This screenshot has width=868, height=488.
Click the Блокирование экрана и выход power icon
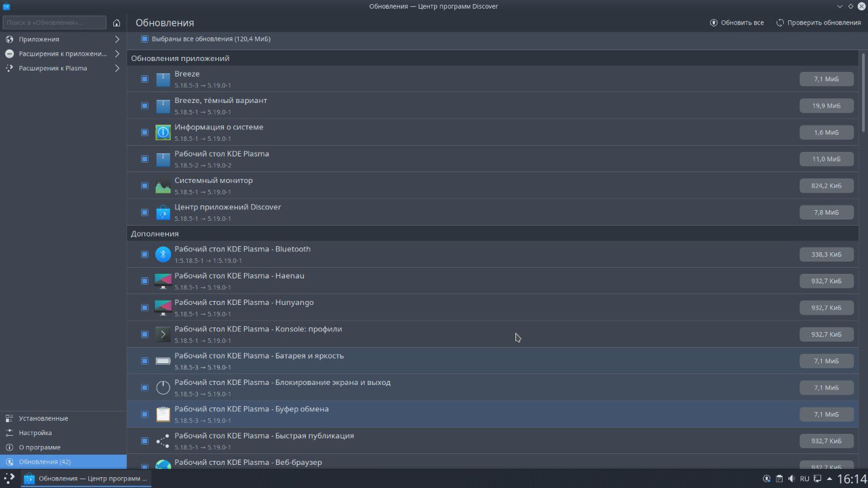[x=163, y=388]
